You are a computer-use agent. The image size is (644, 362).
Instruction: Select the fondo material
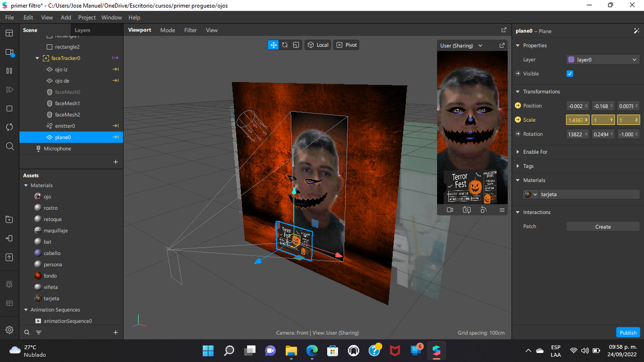tap(71, 276)
